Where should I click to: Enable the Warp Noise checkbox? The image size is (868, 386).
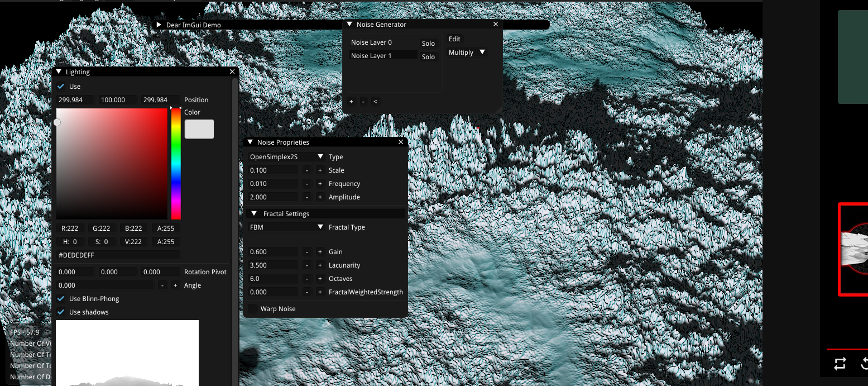pyautogui.click(x=252, y=309)
